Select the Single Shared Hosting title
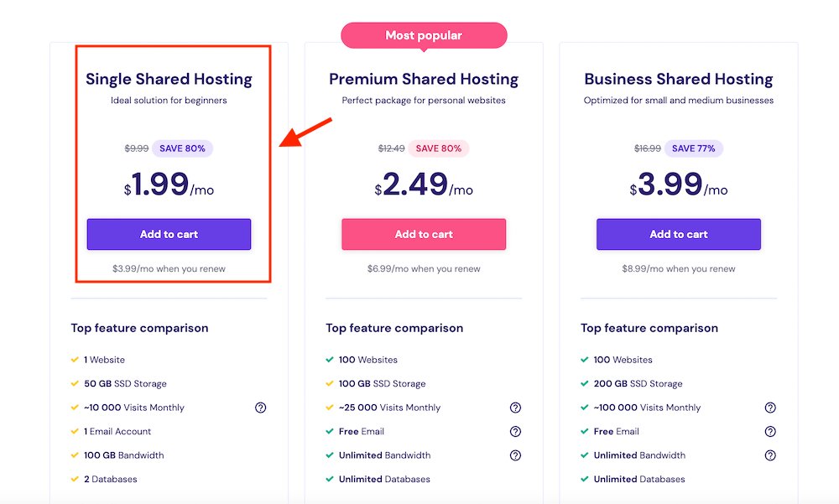839x504 pixels. 169,80
